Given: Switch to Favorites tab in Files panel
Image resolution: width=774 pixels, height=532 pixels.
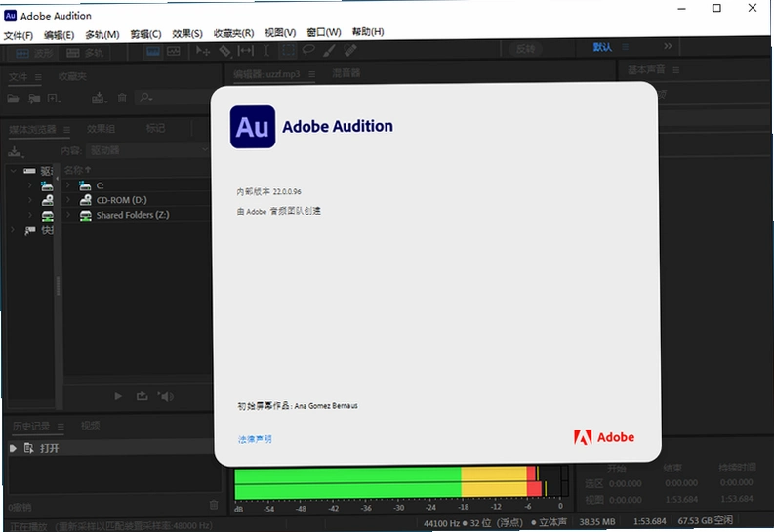Looking at the screenshot, I should [x=72, y=76].
